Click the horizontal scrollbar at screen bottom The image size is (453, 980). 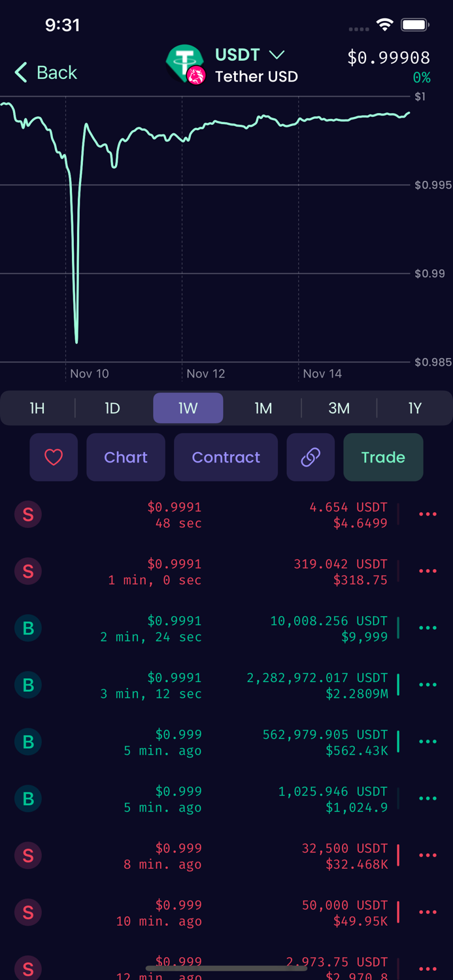226,968
